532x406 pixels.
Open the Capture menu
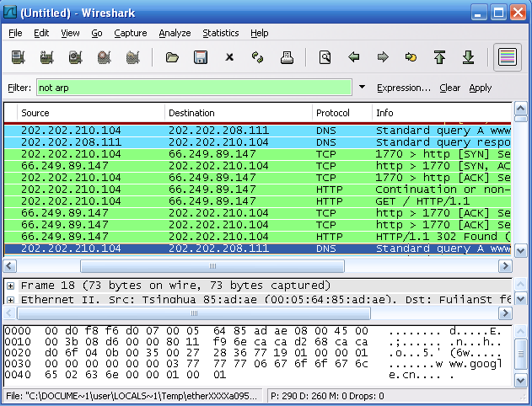(x=131, y=33)
